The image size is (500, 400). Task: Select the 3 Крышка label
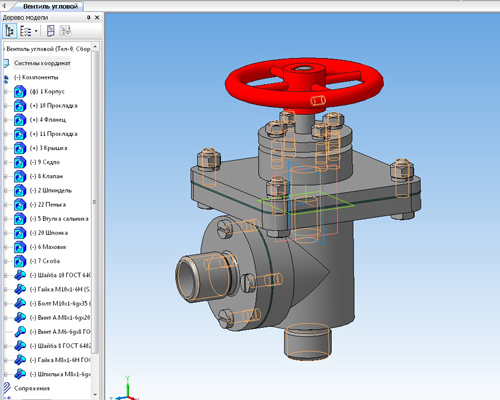pos(48,148)
